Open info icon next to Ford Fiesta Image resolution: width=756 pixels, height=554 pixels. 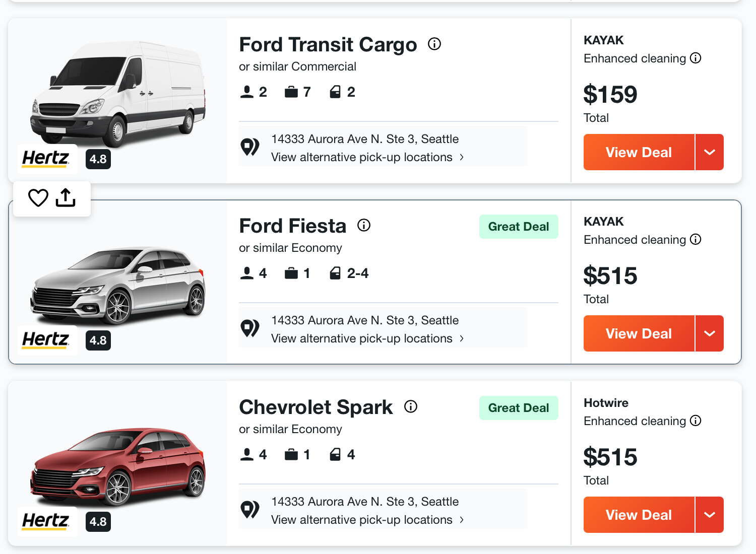coord(364,225)
